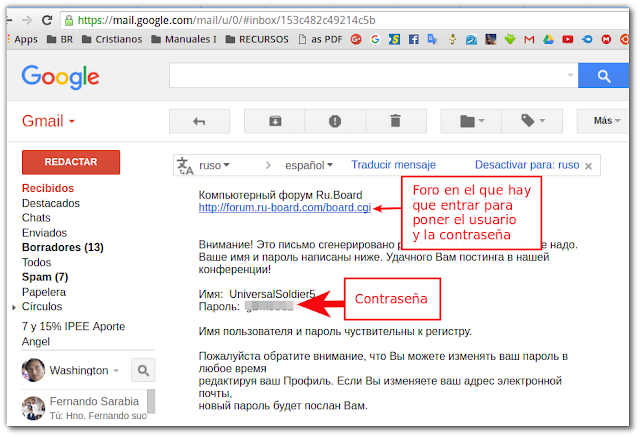The height and width of the screenshot is (437, 640).
Task: Open the RECURSOS bookmarks folder
Action: coord(257,39)
